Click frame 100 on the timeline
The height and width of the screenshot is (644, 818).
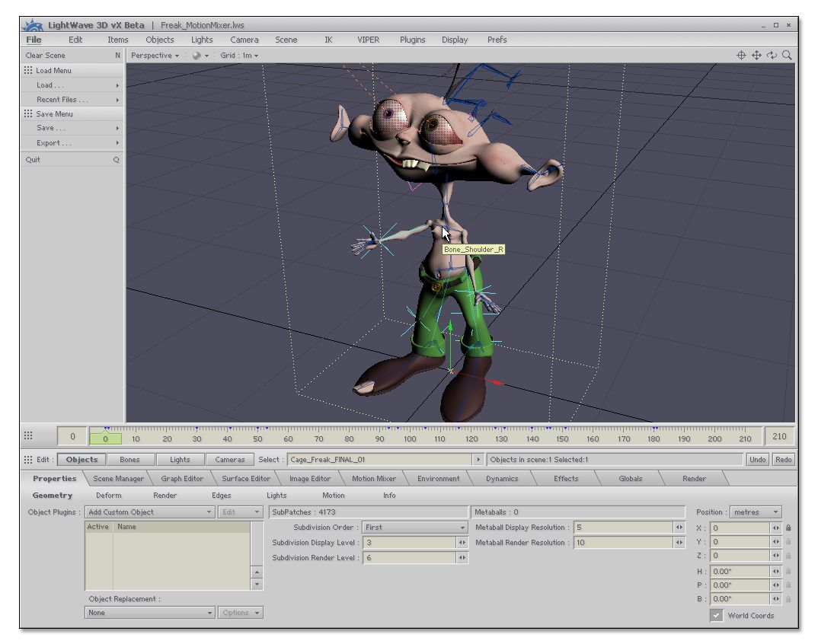point(410,439)
